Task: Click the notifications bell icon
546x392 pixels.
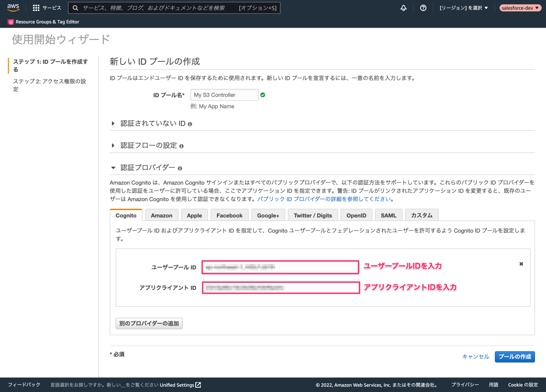Action: point(403,8)
